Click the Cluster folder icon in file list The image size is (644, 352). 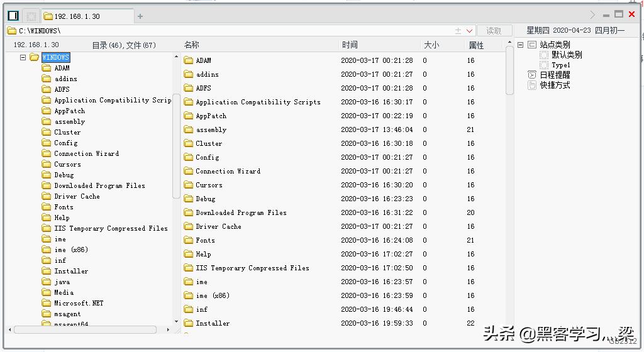[189, 143]
